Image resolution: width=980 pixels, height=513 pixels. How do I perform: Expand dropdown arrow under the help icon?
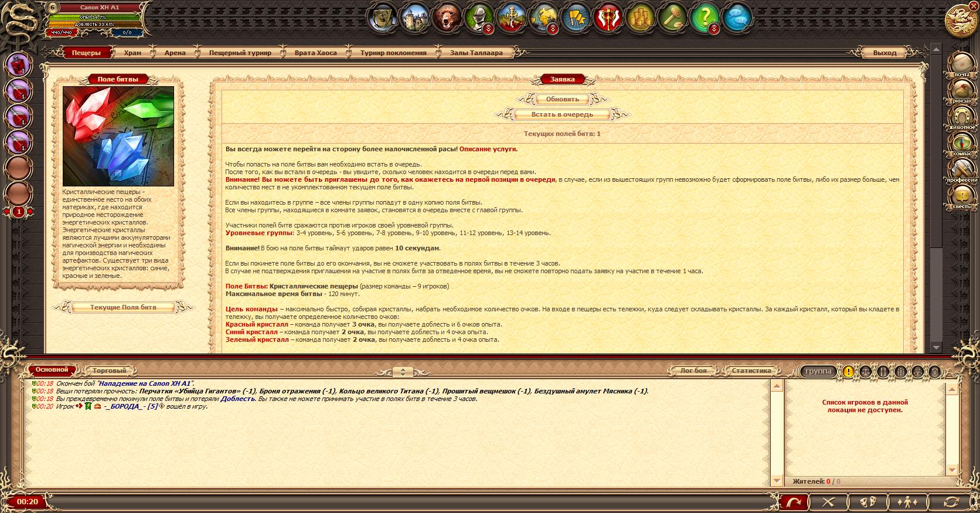point(714,29)
